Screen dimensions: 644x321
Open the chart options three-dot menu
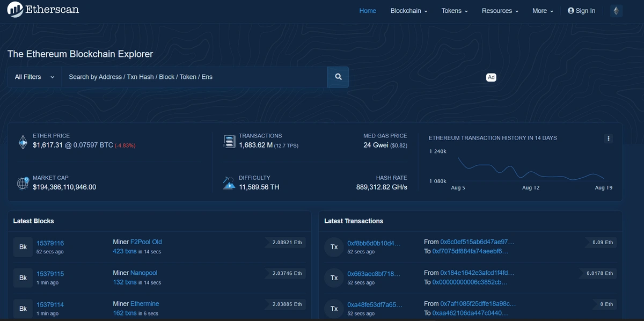[609, 138]
